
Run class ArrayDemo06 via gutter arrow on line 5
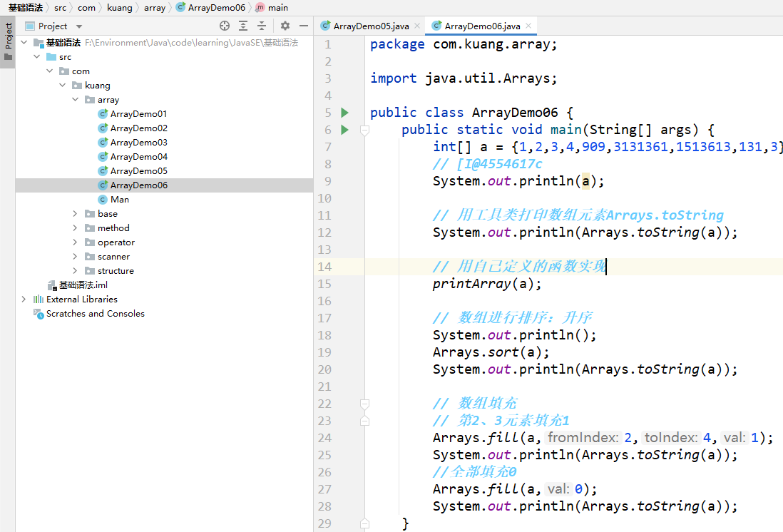[344, 113]
